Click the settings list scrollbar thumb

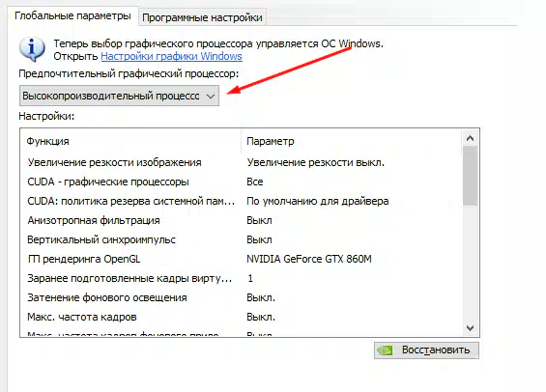click(x=470, y=176)
